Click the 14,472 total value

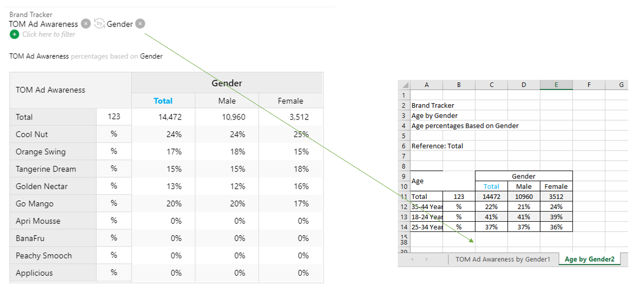tap(170, 117)
